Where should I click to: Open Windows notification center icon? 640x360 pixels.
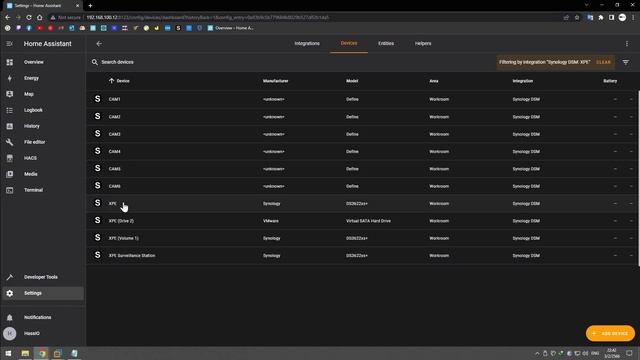tap(629, 353)
